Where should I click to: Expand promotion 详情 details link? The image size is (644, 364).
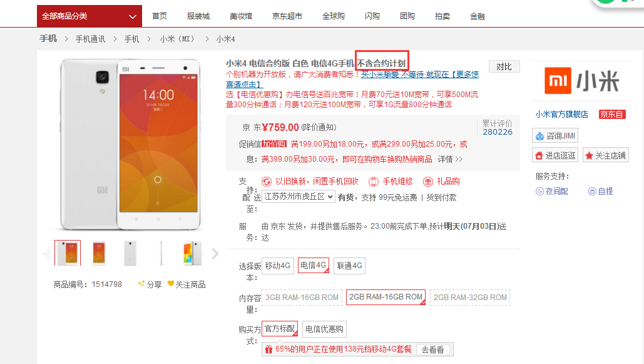pyautogui.click(x=449, y=159)
